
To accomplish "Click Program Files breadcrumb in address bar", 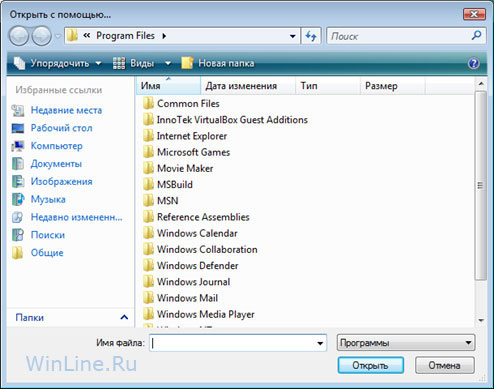I will tap(125, 36).
